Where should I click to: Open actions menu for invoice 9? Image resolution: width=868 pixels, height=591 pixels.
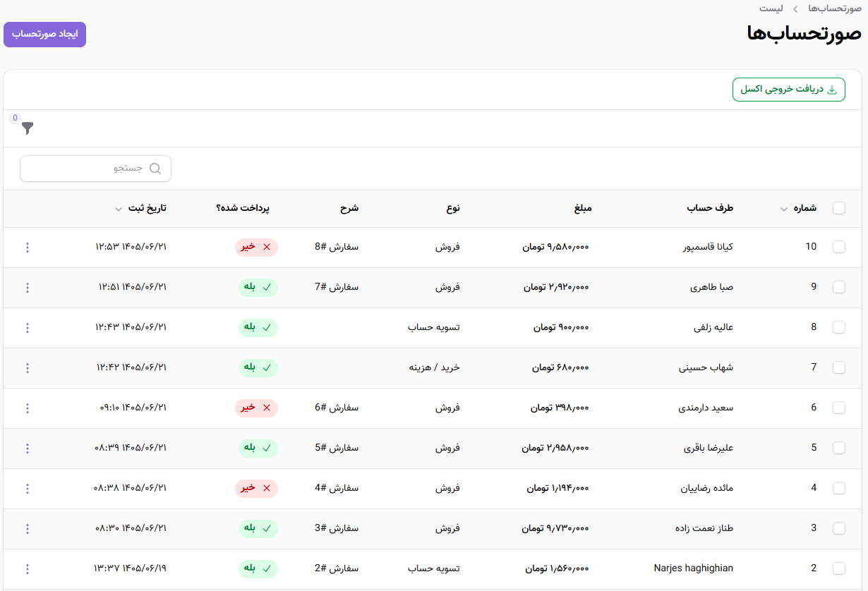[x=28, y=288]
